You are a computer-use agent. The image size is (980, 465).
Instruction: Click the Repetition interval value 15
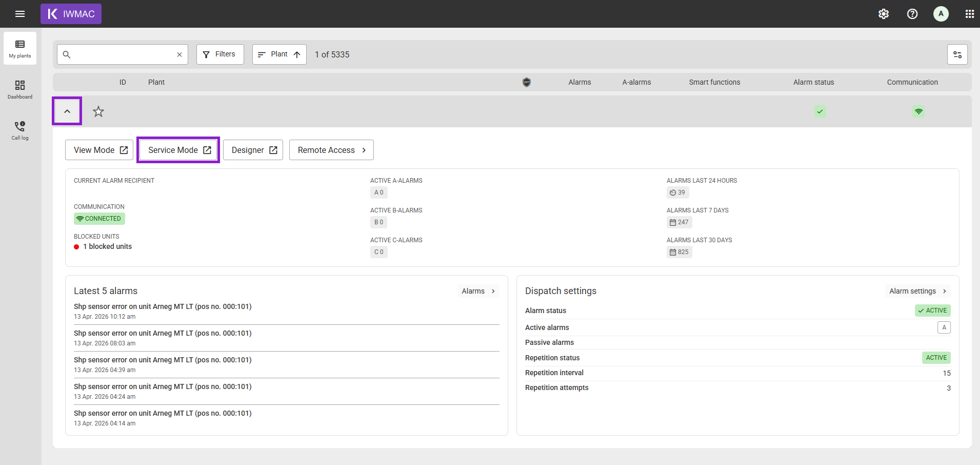(x=947, y=373)
